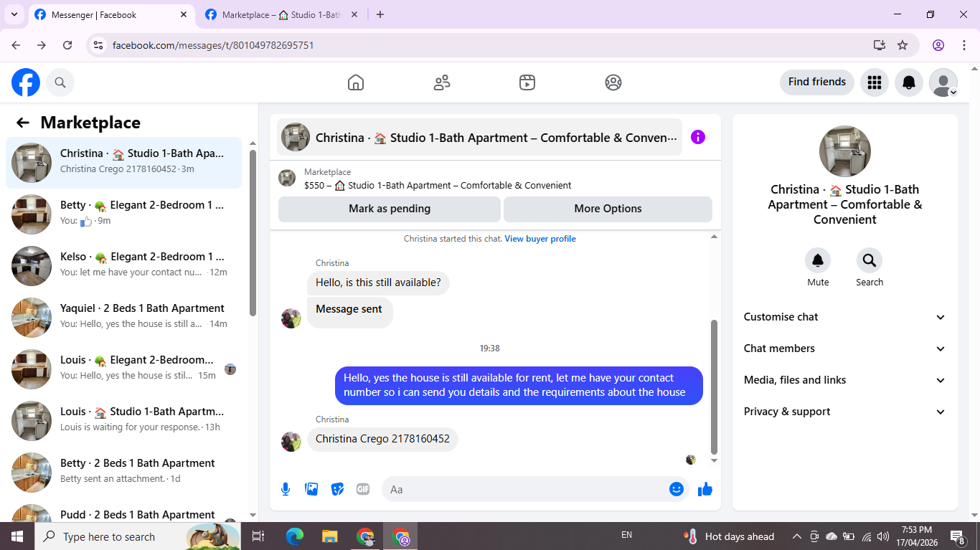Open the Windows notification center icon
This screenshot has width=980, height=550.
(x=958, y=536)
